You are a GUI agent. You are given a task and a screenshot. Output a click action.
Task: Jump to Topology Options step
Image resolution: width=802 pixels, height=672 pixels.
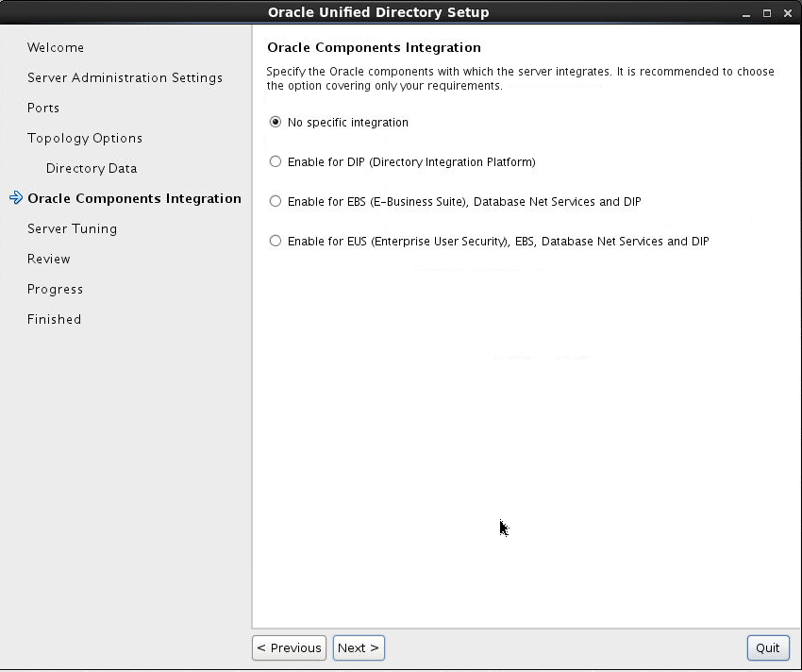point(85,138)
